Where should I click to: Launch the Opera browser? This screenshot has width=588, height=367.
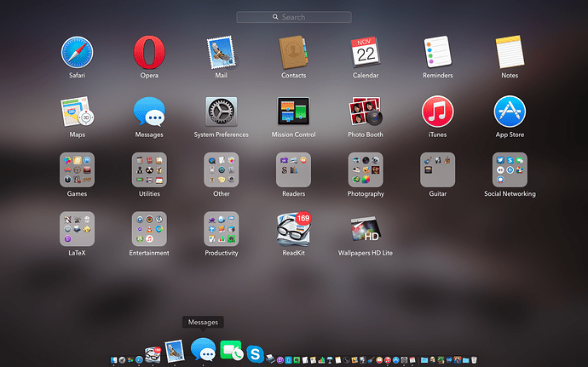coord(149,53)
